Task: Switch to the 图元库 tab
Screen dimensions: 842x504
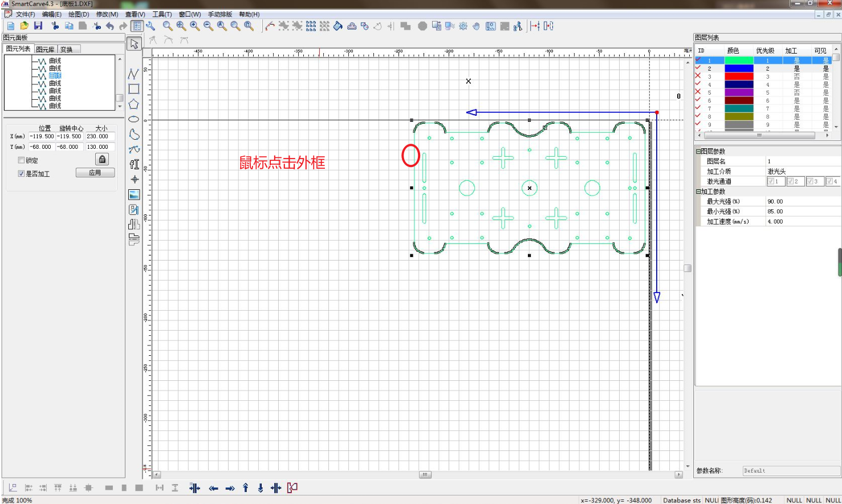Action: [45, 49]
